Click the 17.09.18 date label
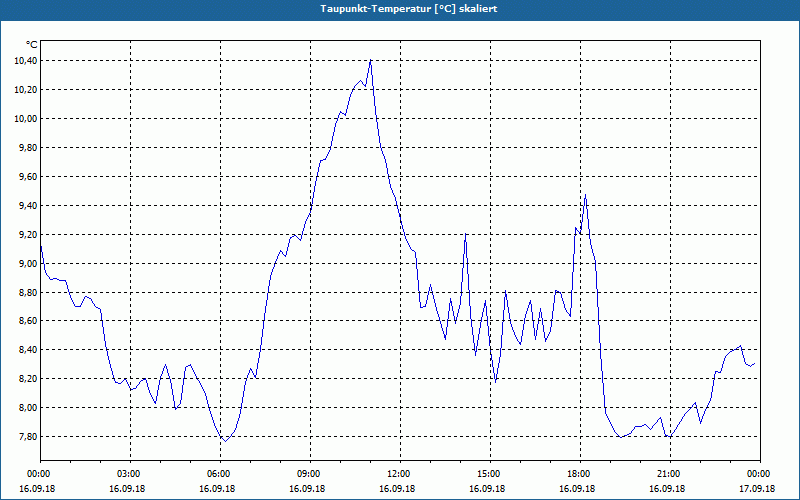This screenshot has width=800, height=500. tap(757, 489)
